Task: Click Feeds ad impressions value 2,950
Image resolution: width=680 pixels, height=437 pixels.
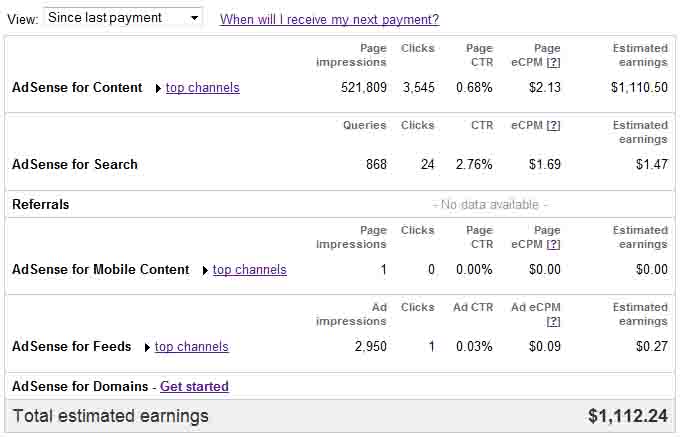Action: 371,347
